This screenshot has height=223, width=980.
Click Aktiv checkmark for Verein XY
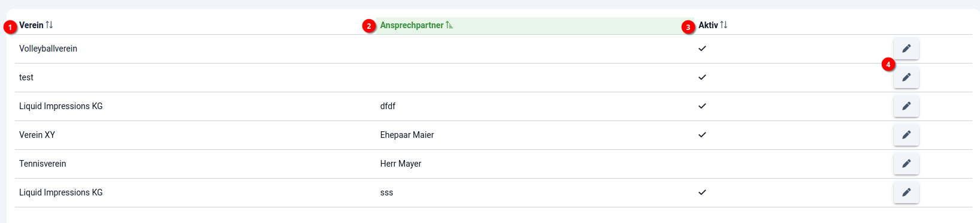point(702,135)
